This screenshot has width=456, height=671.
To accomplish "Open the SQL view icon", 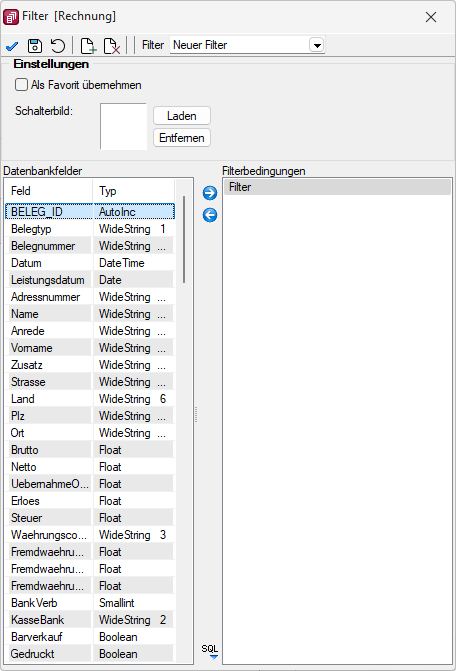I will (x=210, y=651).
